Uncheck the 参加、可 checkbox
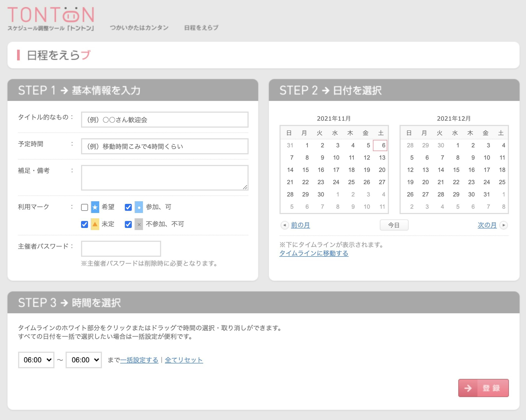 [128, 207]
